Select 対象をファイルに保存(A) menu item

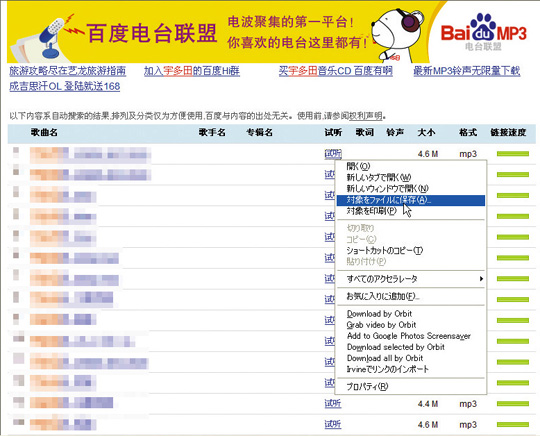pyautogui.click(x=411, y=200)
